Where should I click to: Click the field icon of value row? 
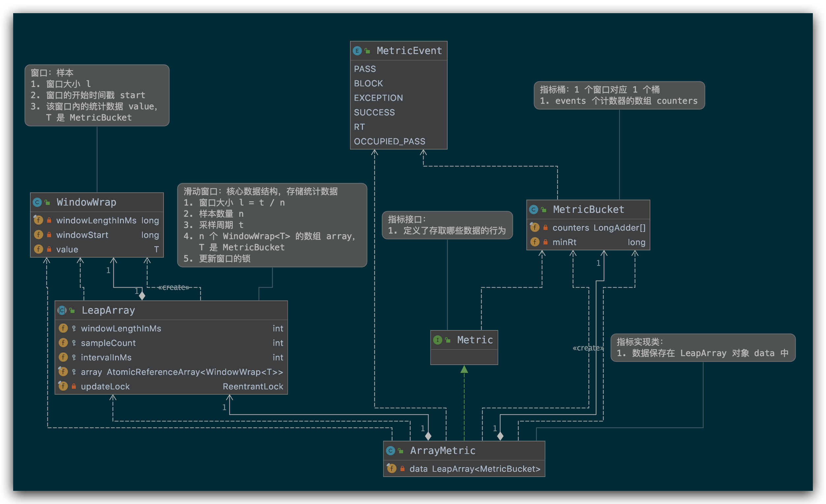point(38,249)
